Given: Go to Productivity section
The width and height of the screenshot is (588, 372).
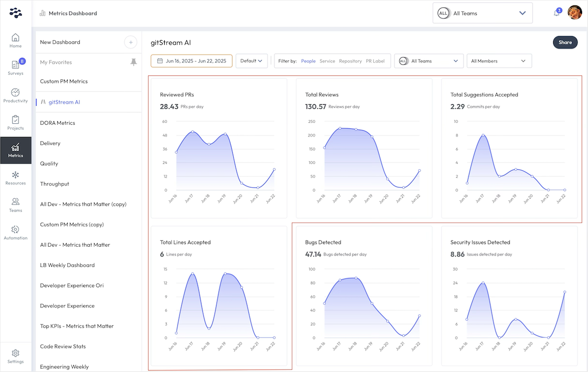Looking at the screenshot, I should point(16,95).
